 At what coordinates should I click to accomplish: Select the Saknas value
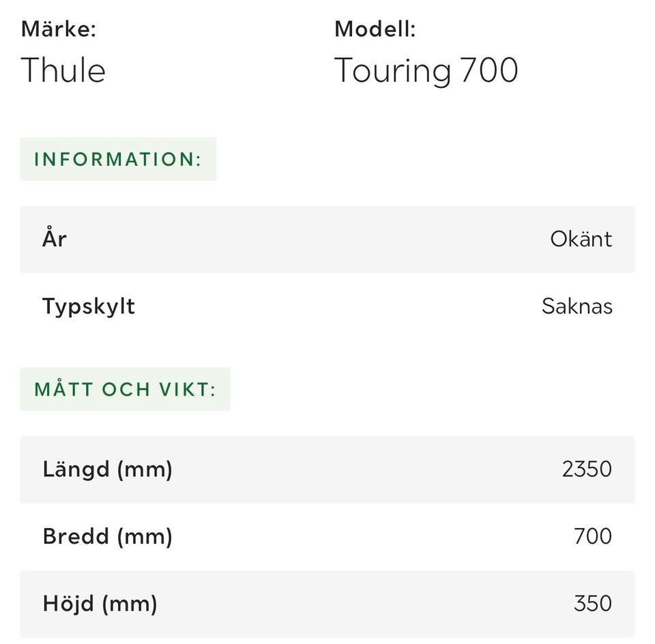pyautogui.click(x=577, y=306)
